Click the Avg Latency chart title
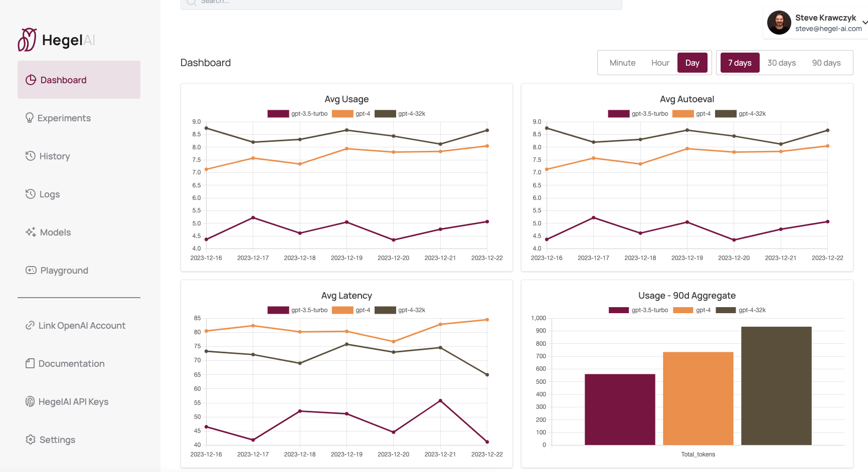Screen dimensions: 868x472 click(x=346, y=296)
